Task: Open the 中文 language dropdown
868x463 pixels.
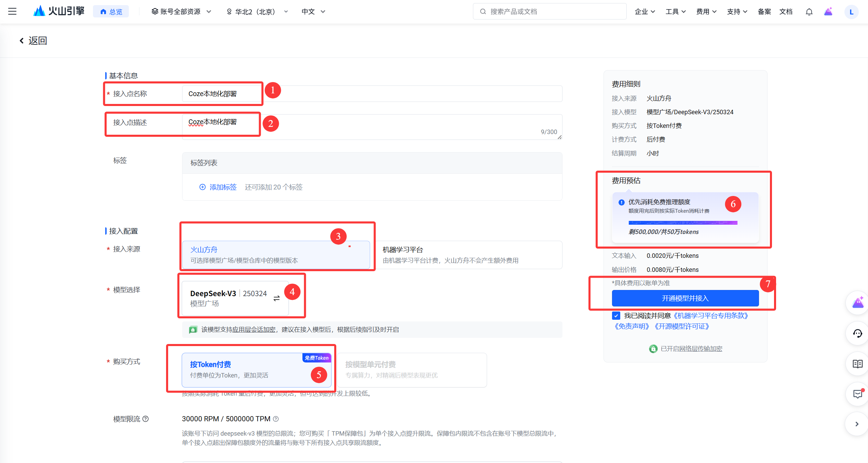Action: tap(313, 12)
